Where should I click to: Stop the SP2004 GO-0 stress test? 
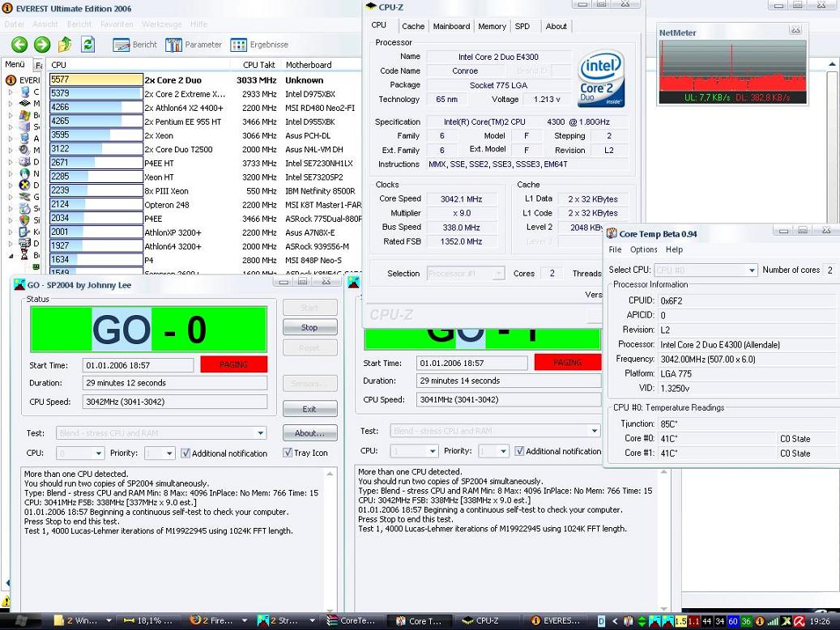(309, 327)
